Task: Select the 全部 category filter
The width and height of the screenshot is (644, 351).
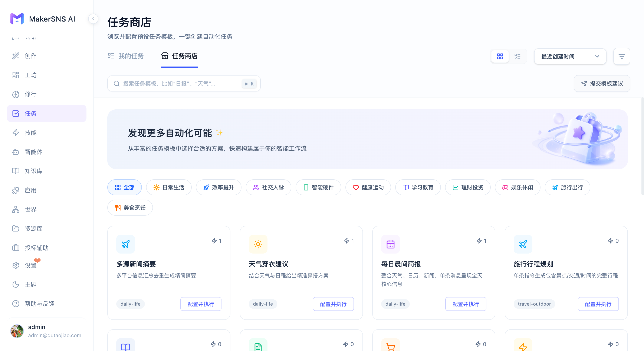Action: tap(125, 187)
